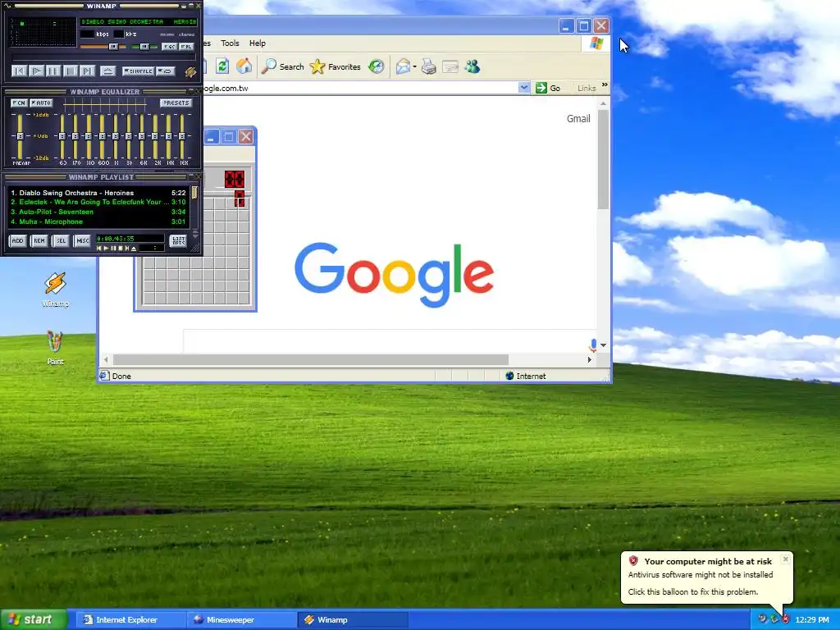Open the playlist ADD menu
This screenshot has width=840, height=630.
[x=18, y=241]
